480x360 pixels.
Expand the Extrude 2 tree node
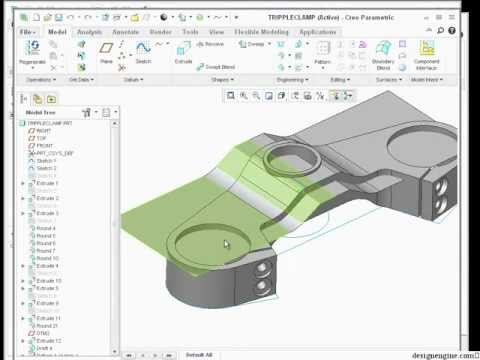[23, 198]
